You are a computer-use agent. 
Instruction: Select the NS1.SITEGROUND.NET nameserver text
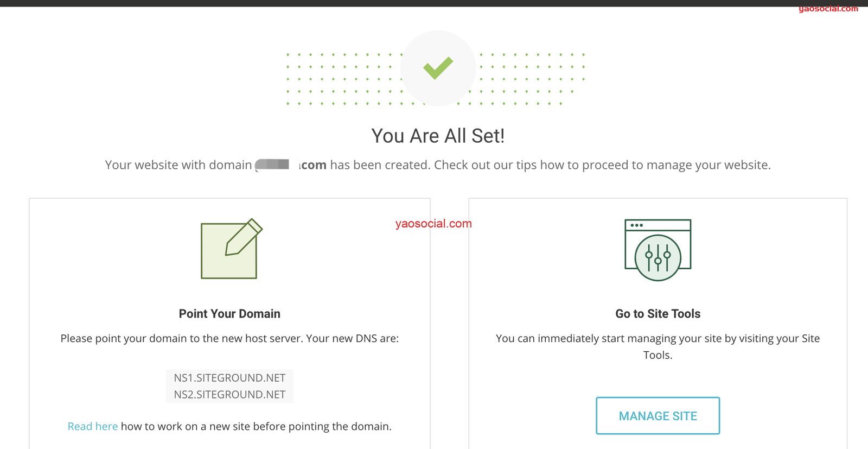(x=229, y=378)
